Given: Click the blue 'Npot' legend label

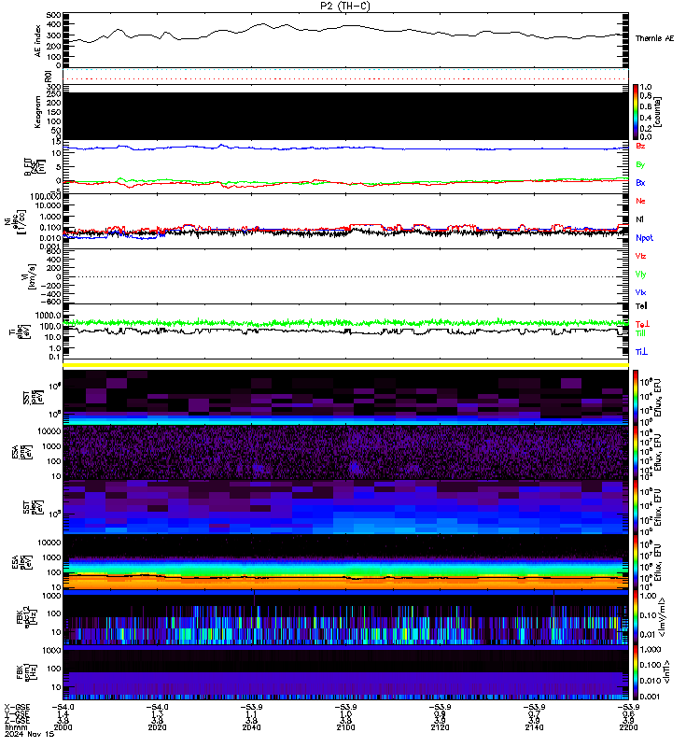Looking at the screenshot, I should pyautogui.click(x=644, y=238).
